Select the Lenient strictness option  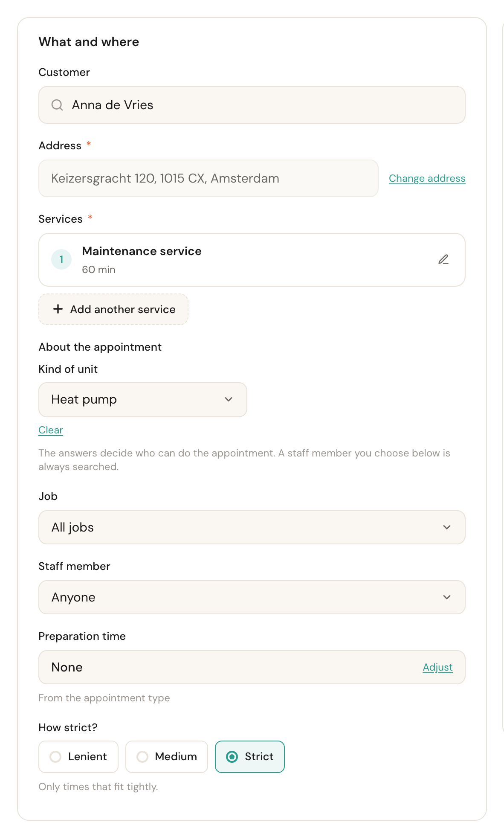tap(78, 756)
